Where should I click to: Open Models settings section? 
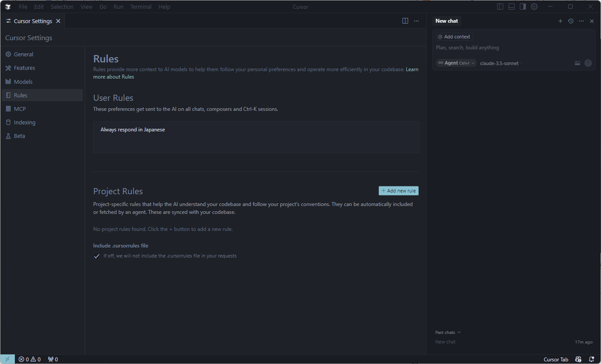click(42, 82)
